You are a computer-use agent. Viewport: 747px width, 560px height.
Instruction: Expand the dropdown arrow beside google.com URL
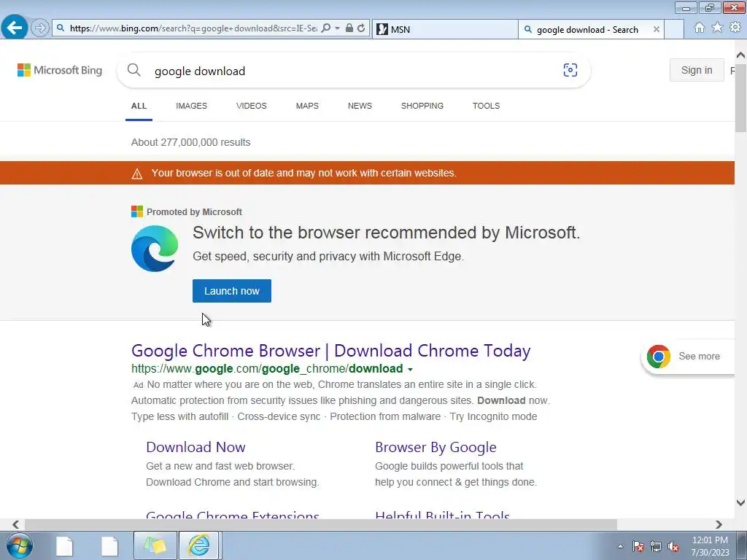tap(410, 370)
